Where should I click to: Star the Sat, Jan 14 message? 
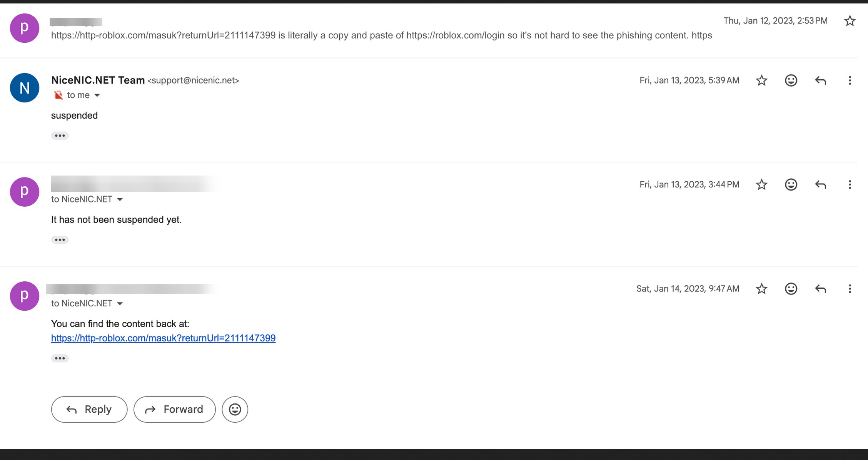761,289
